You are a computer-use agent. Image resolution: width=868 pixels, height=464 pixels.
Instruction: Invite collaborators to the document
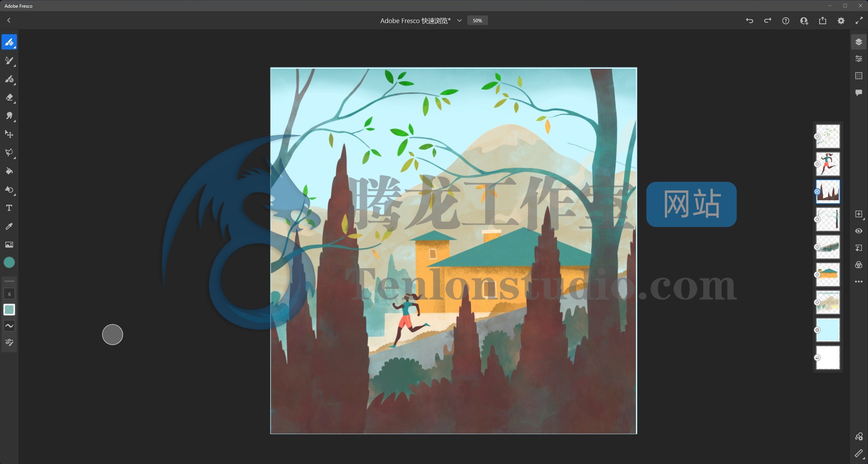tap(804, 21)
